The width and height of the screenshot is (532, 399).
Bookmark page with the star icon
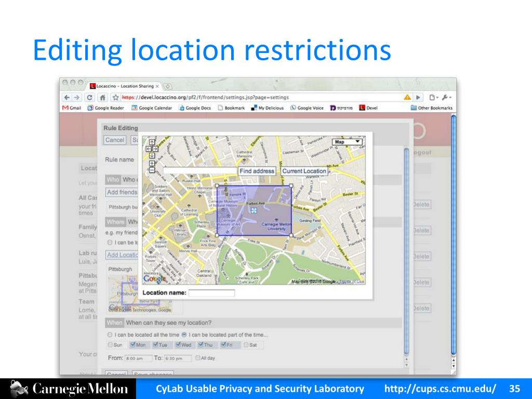pyautogui.click(x=116, y=97)
